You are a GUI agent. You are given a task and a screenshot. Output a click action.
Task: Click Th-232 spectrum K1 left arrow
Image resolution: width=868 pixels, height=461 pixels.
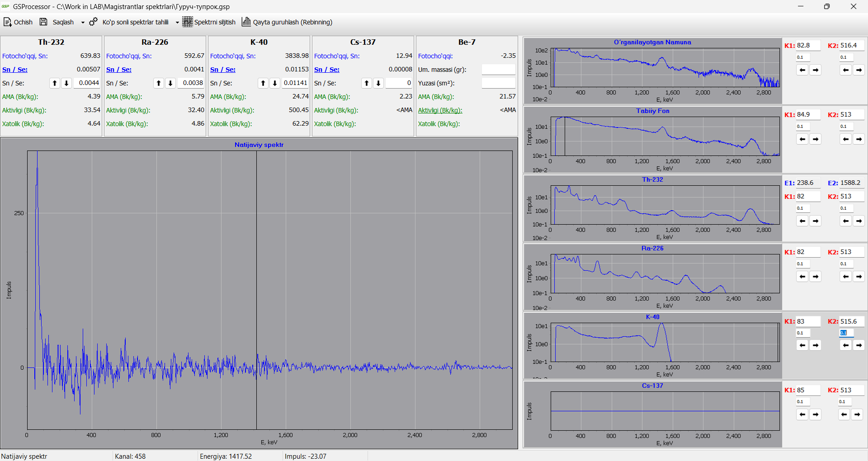(802, 221)
